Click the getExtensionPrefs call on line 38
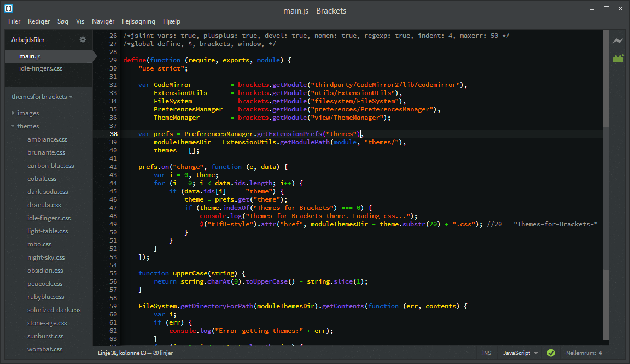This screenshot has height=364, width=630. pyautogui.click(x=289, y=134)
